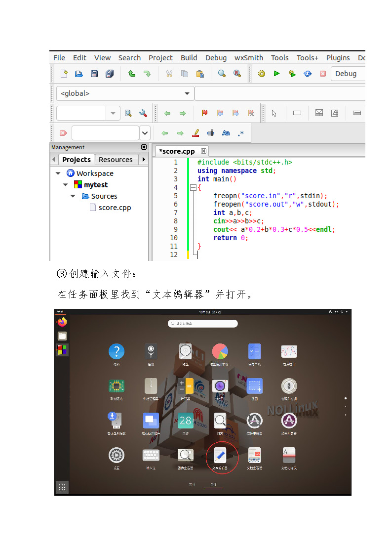Collapse the mytest project node
Screen dimensions: 392x555
pos(65,185)
